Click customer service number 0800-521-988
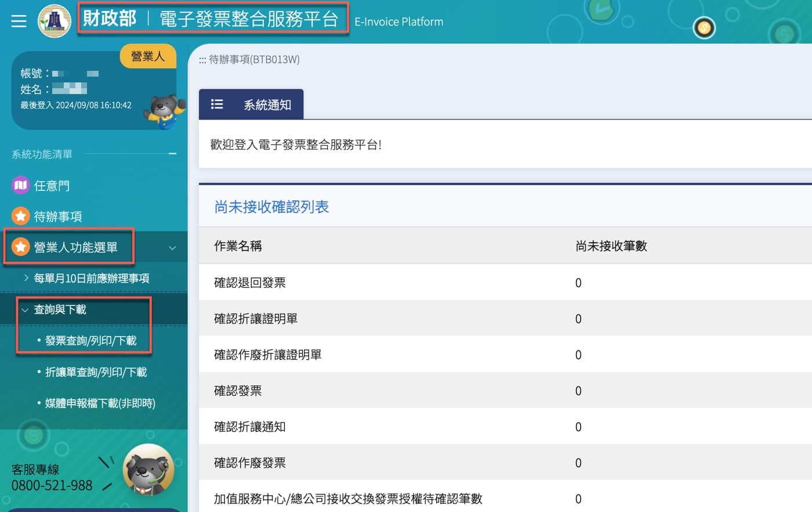Viewport: 812px width, 512px height. [52, 485]
